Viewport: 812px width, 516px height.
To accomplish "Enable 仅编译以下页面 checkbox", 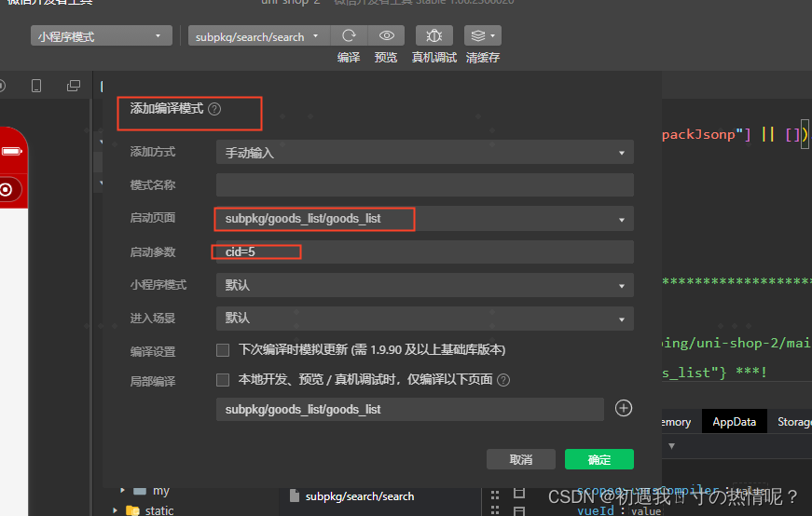I will (223, 380).
